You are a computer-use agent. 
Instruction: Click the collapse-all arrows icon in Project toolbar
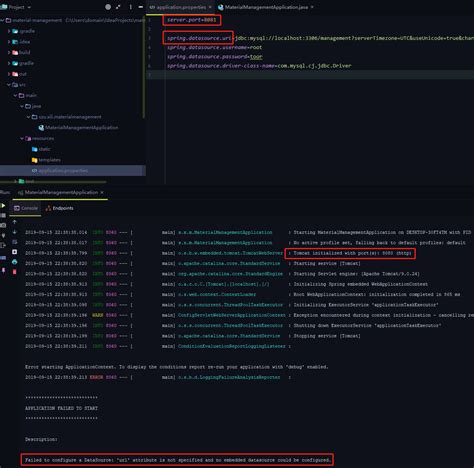tap(118, 7)
